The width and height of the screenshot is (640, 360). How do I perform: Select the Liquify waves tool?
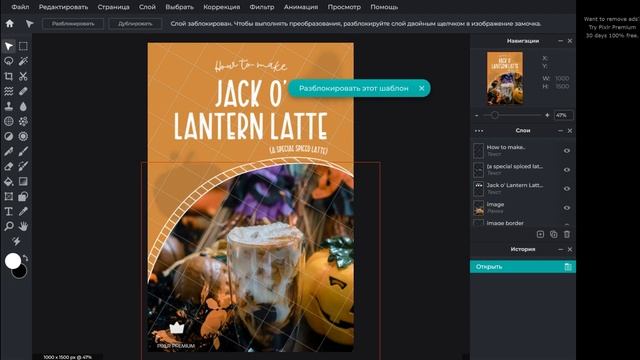[9, 91]
